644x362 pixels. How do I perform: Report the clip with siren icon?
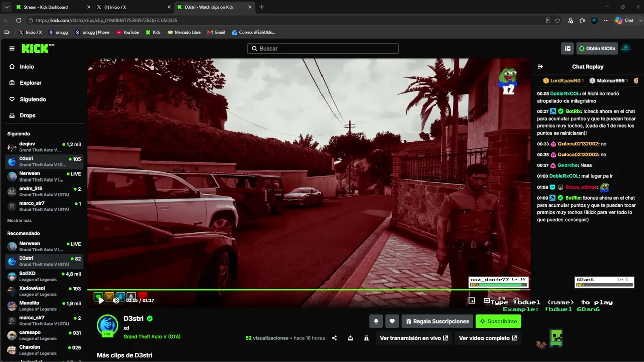[x=366, y=338]
